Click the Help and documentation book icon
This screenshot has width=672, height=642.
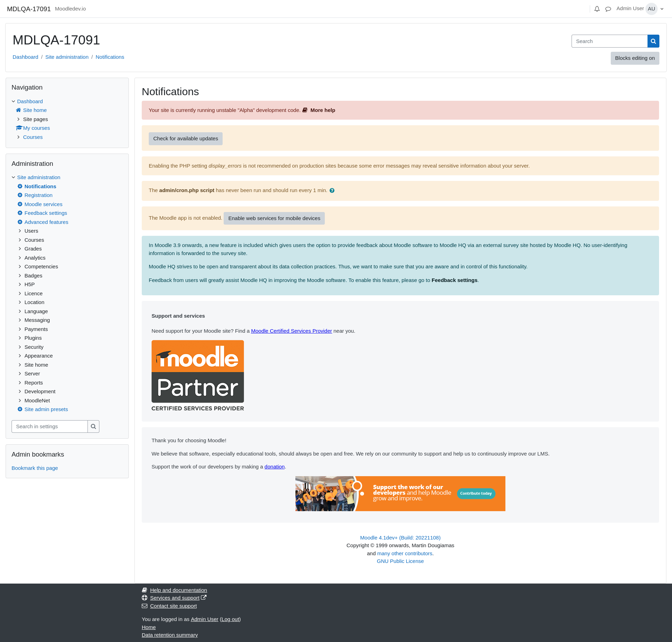pos(145,590)
